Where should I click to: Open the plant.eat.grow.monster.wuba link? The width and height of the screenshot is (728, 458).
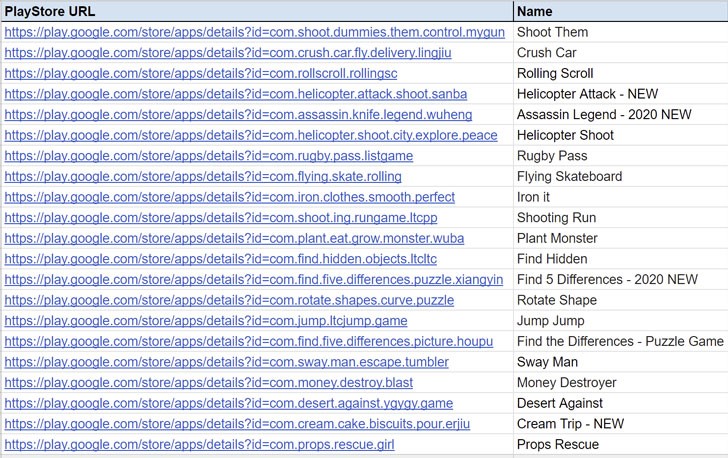tap(234, 238)
